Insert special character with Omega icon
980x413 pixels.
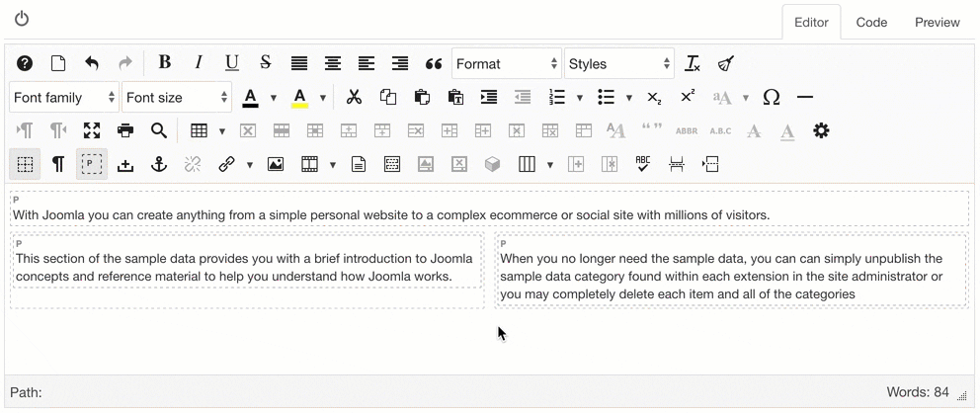click(x=772, y=97)
